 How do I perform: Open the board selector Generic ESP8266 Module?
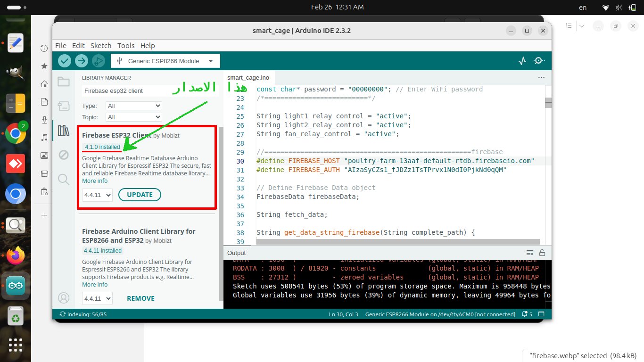[x=165, y=61]
